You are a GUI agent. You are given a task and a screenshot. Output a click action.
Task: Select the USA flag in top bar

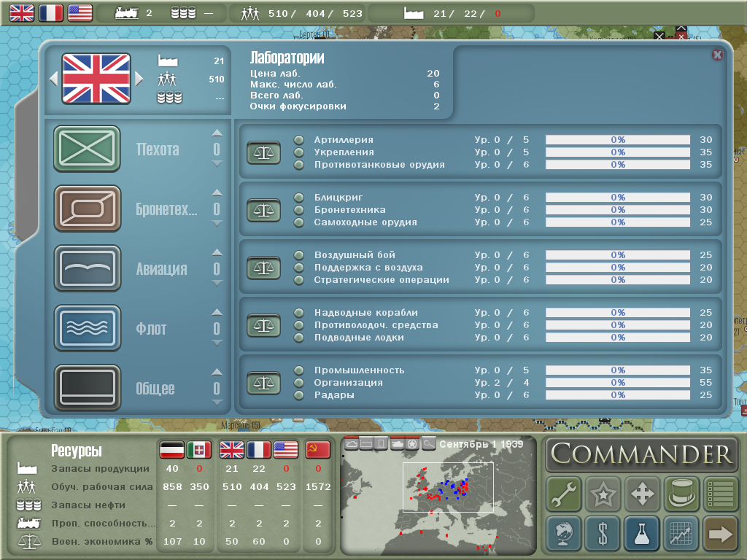[80, 12]
